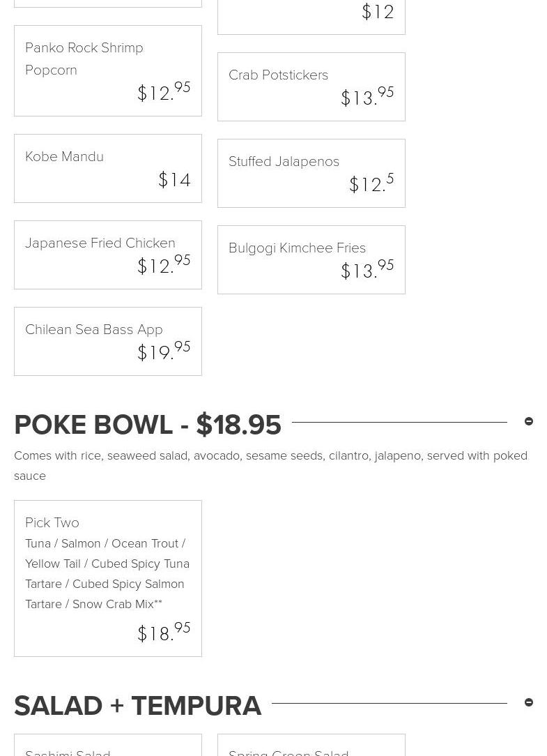
Task: Click the Pick Two fish options list
Action: pos(107,573)
